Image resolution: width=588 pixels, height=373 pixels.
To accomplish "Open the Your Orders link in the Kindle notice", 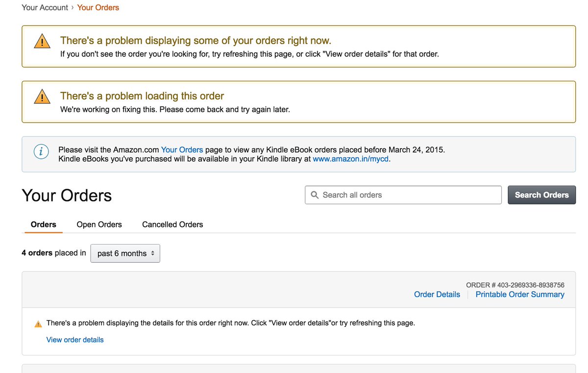I will (x=182, y=149).
